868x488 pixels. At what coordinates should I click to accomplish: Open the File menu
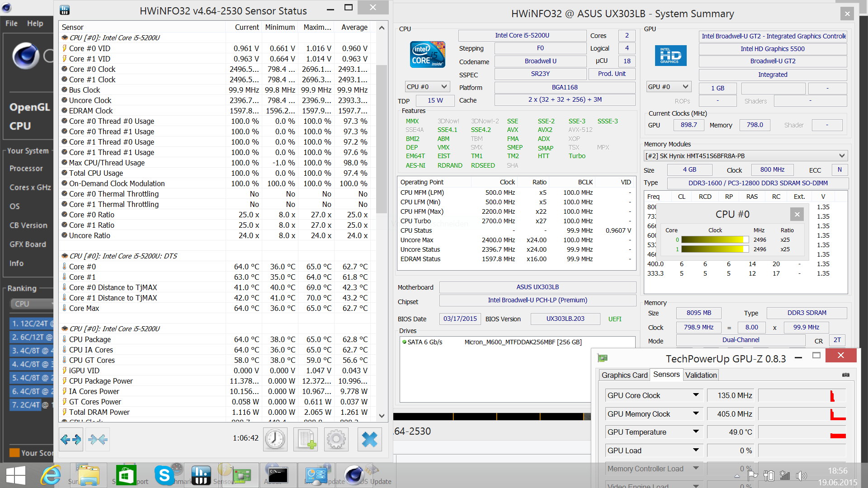12,23
